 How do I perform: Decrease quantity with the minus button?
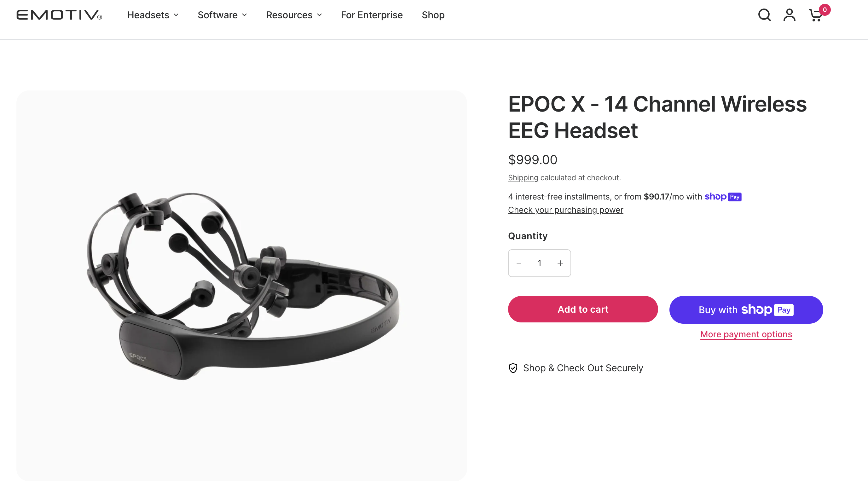tap(519, 263)
